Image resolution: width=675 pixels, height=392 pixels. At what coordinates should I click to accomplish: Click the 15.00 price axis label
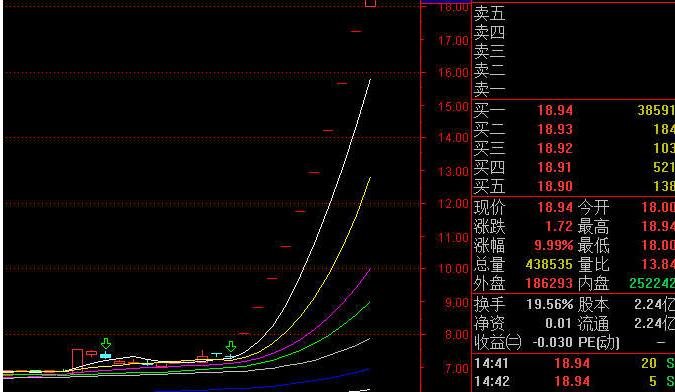pos(453,106)
